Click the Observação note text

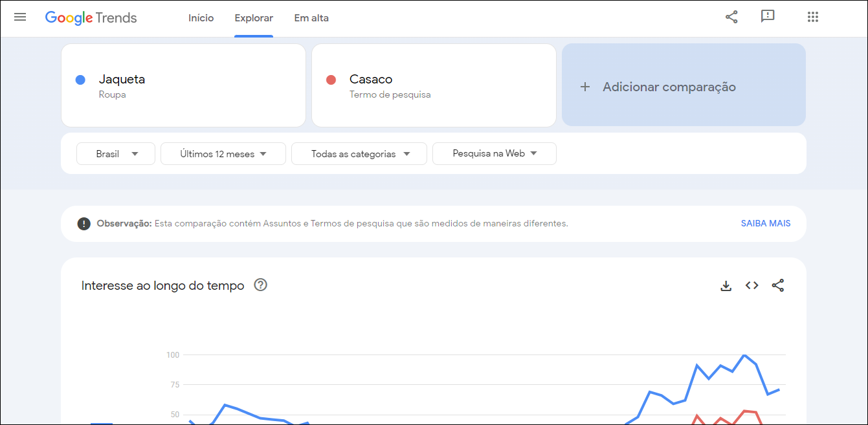(332, 223)
